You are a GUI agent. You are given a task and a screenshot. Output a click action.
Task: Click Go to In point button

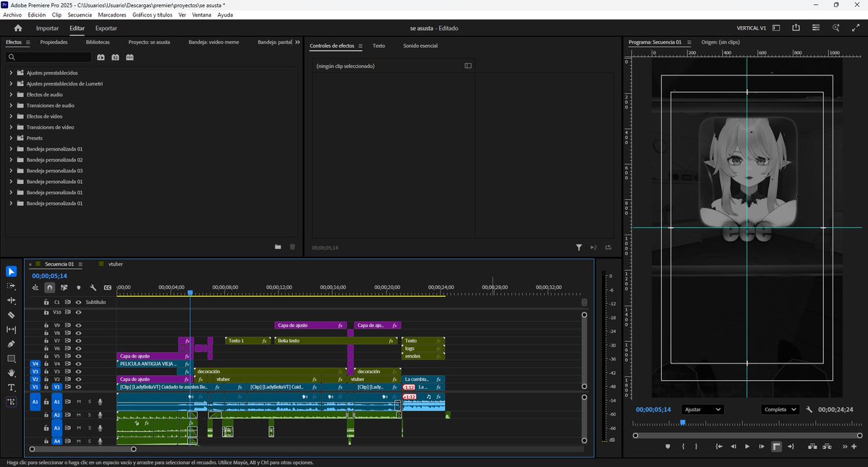coord(719,447)
